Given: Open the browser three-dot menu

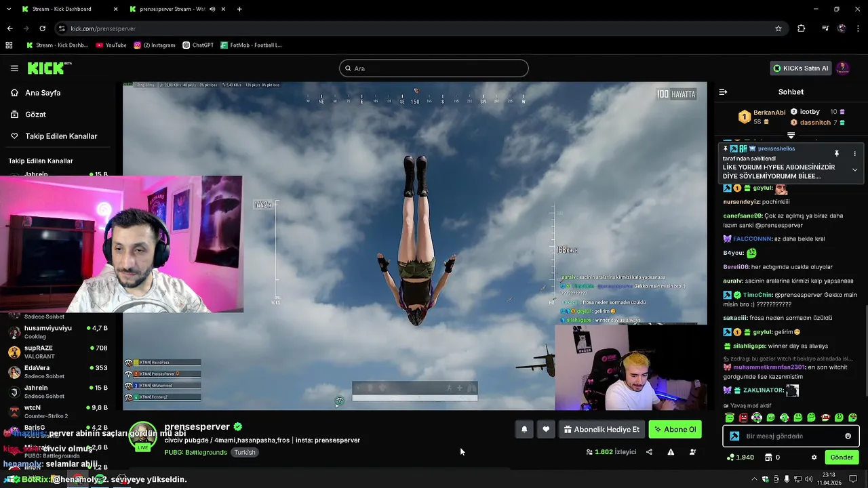Looking at the screenshot, I should (858, 28).
